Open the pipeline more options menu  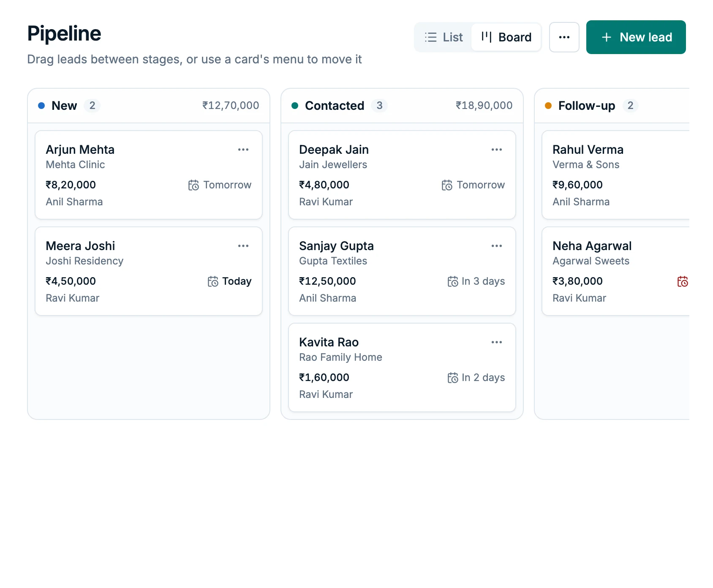[564, 37]
